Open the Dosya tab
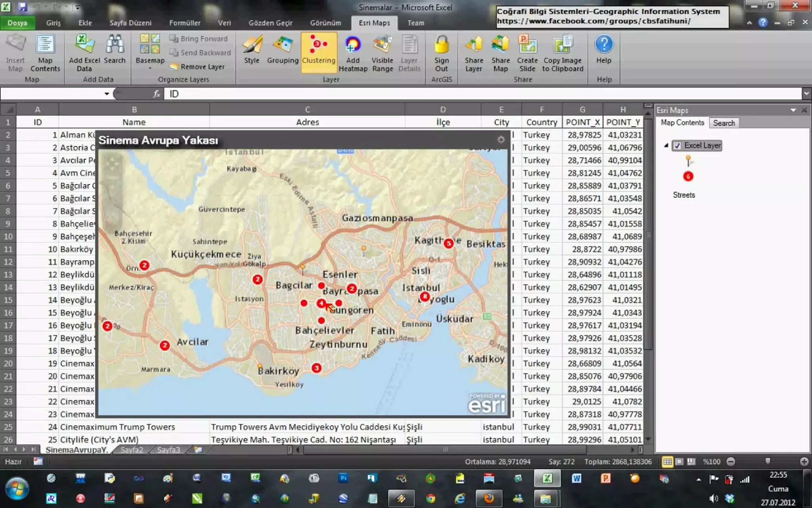Image resolution: width=812 pixels, height=508 pixels. click(17, 23)
